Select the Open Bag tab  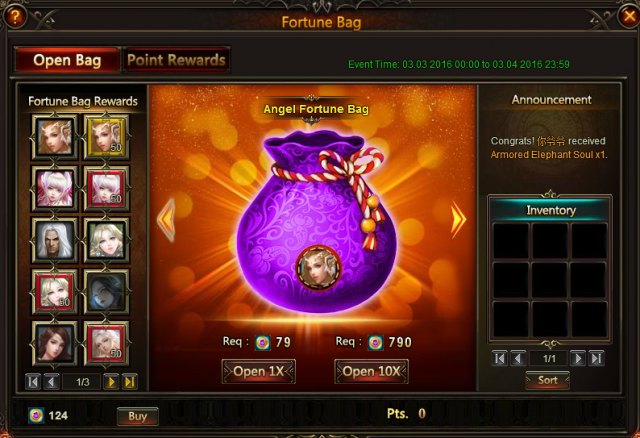coord(67,60)
